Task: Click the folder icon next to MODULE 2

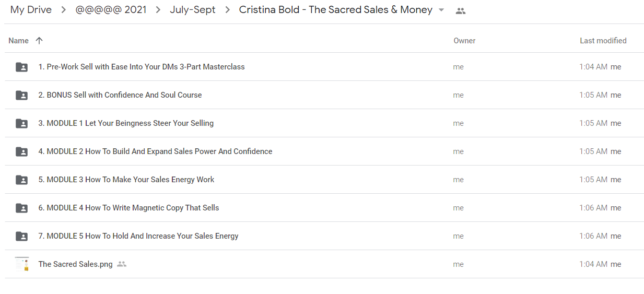Action: click(21, 151)
